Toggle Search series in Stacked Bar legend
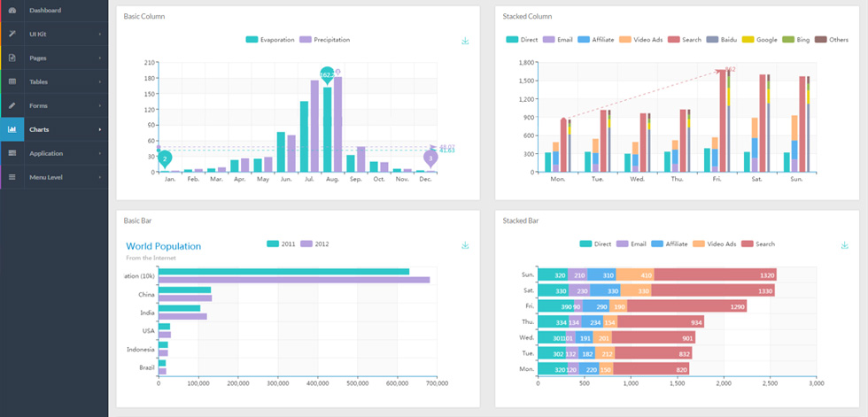This screenshot has width=868, height=417. coord(758,243)
